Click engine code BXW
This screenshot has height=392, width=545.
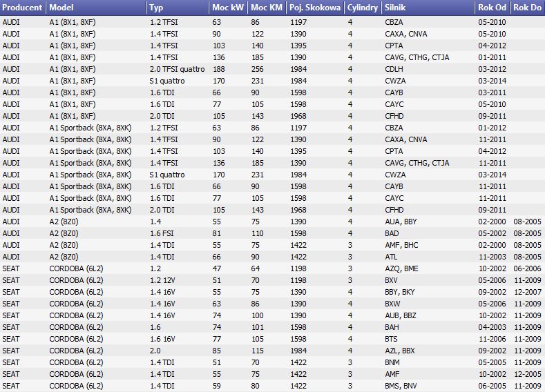coord(392,304)
